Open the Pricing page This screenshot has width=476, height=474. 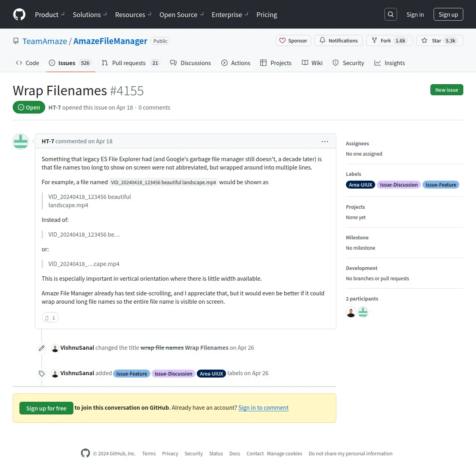267,15
